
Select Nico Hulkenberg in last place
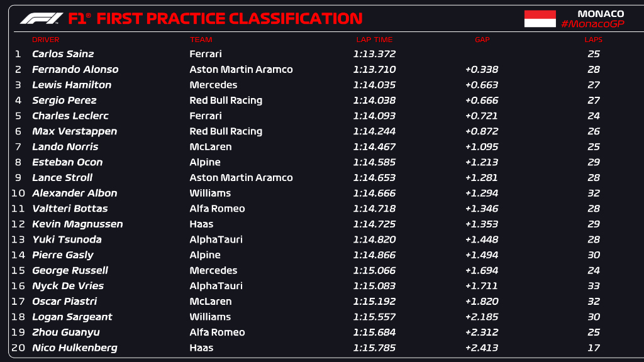74,348
